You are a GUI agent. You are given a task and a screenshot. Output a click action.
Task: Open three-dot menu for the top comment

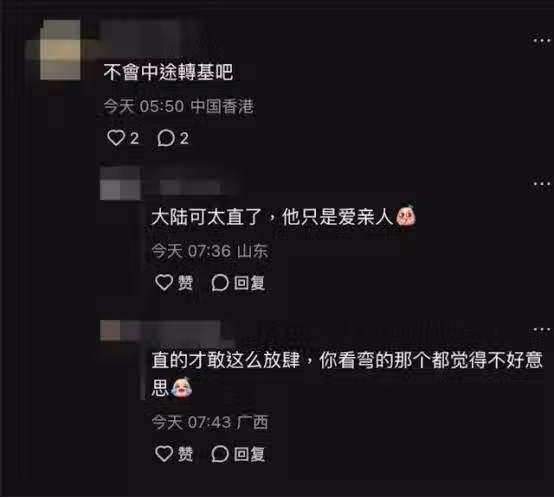541,41
